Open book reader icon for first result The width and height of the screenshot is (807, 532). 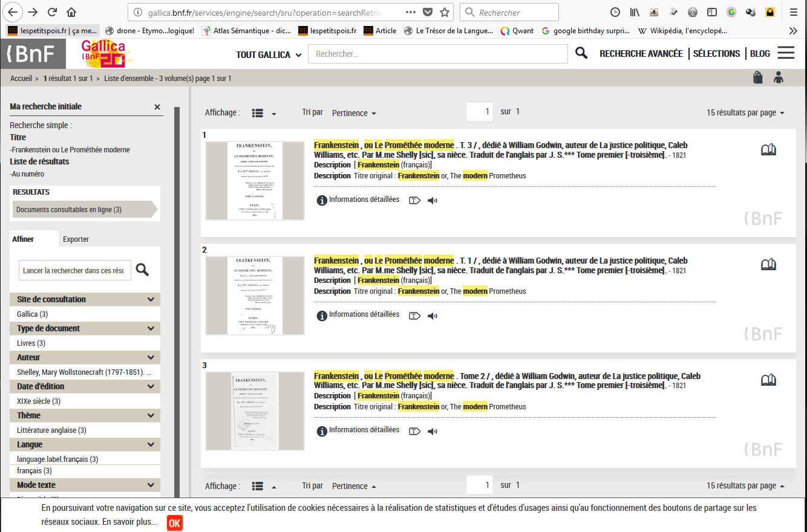pos(768,150)
